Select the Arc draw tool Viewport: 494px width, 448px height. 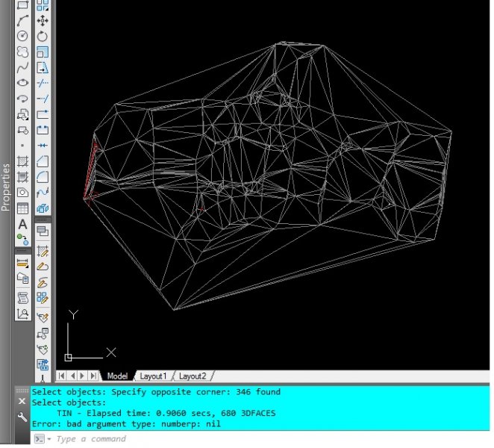pos(22,21)
